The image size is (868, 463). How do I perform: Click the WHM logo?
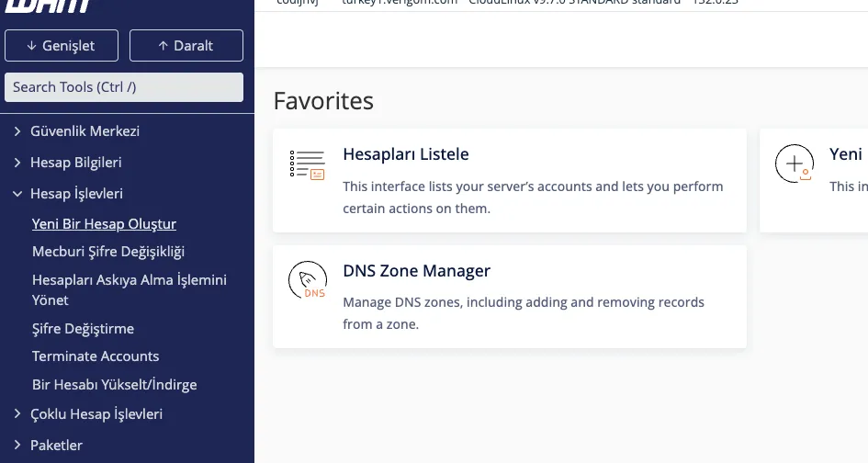coord(46,7)
